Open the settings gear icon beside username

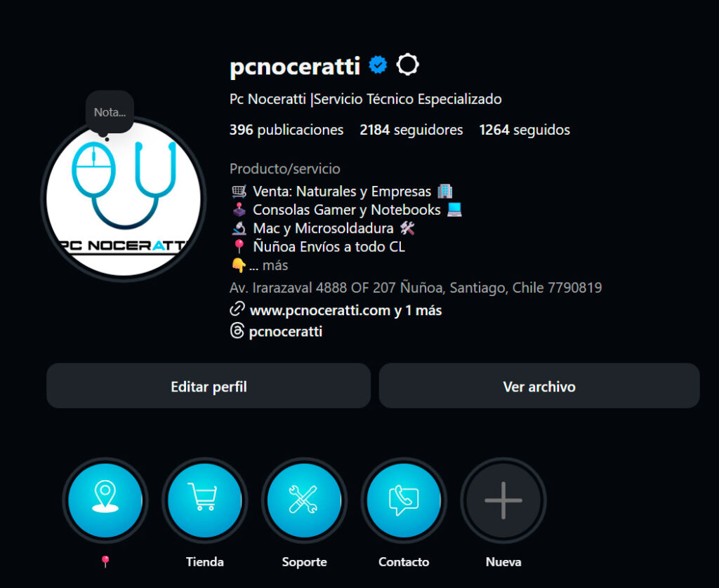click(407, 65)
